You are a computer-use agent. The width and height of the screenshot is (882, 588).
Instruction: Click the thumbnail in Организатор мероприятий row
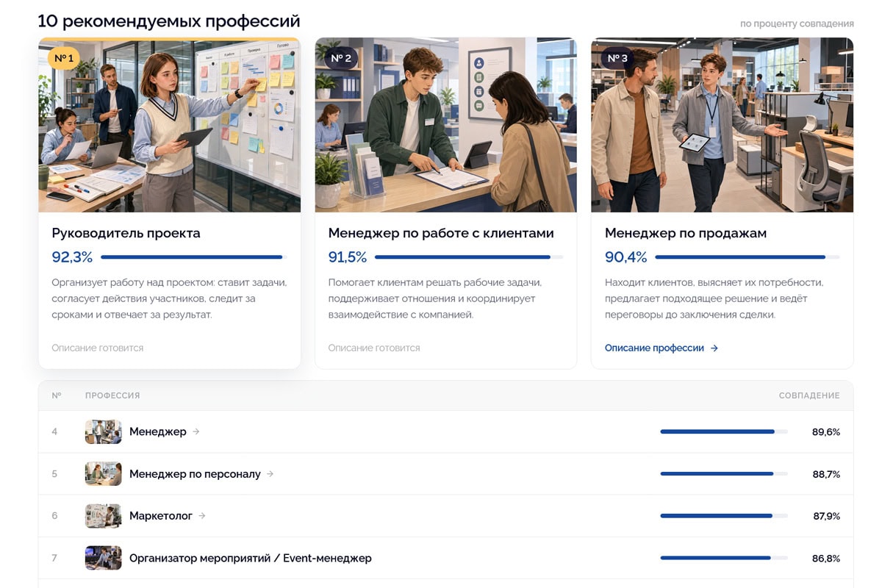coord(103,558)
